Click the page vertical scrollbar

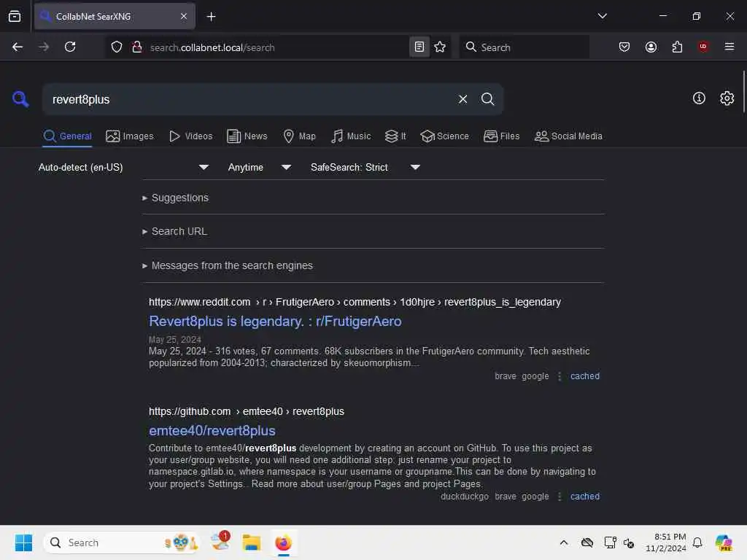(x=743, y=91)
